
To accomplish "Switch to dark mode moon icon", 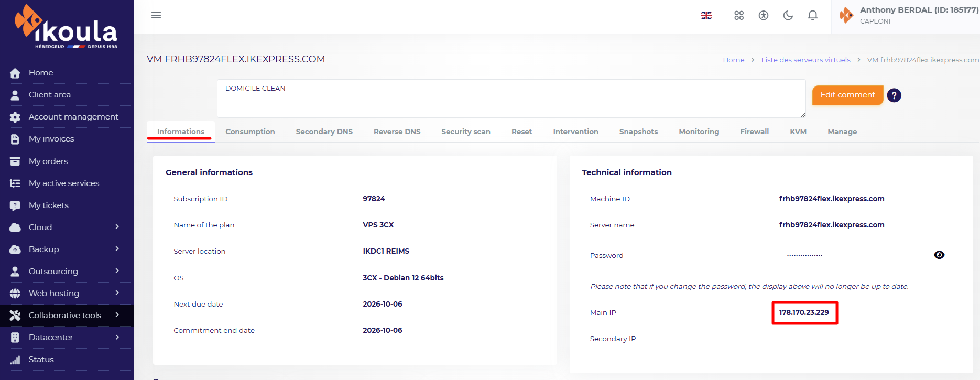I will [788, 16].
